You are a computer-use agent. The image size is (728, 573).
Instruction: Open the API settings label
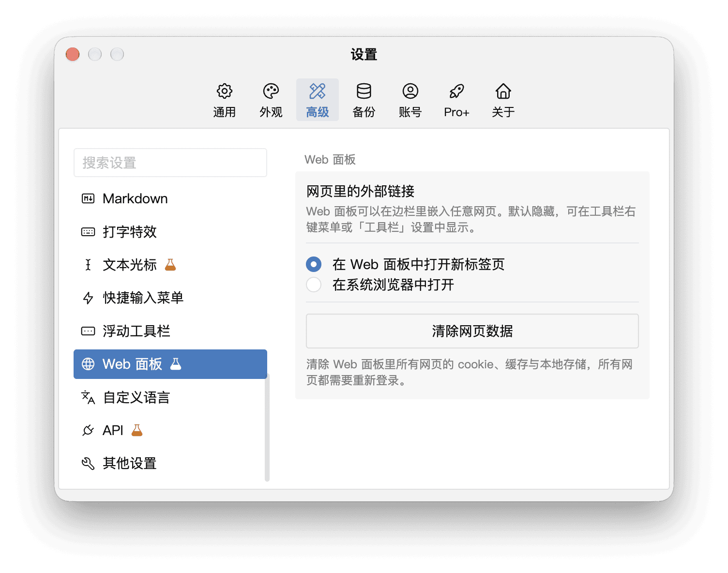(113, 430)
